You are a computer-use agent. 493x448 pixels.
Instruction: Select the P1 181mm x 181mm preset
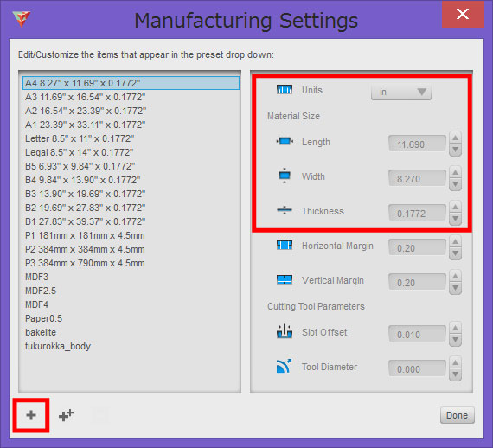131,235
